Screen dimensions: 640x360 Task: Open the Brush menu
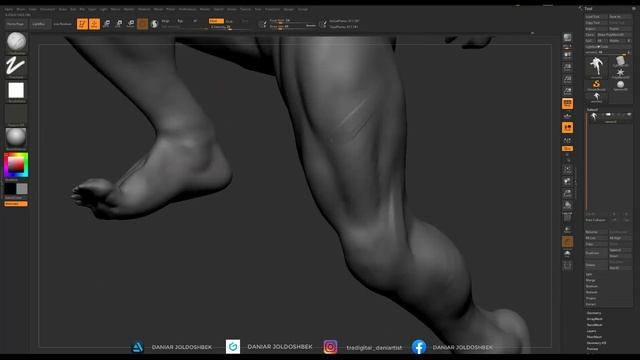pyautogui.click(x=21, y=9)
